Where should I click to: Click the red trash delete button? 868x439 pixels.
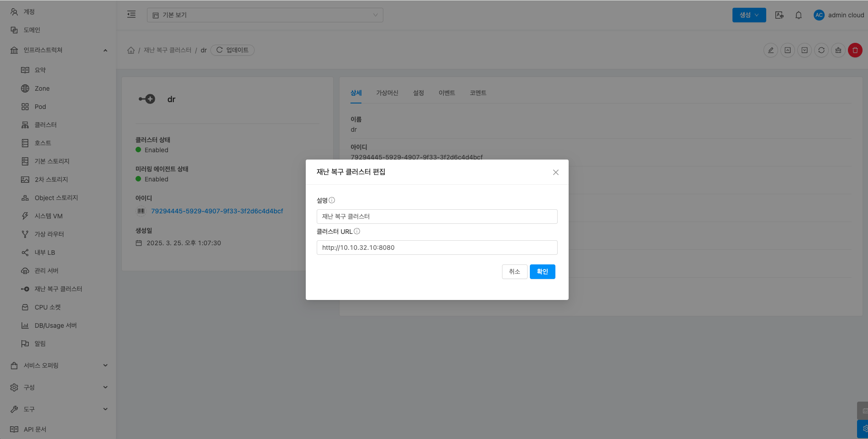tap(855, 50)
